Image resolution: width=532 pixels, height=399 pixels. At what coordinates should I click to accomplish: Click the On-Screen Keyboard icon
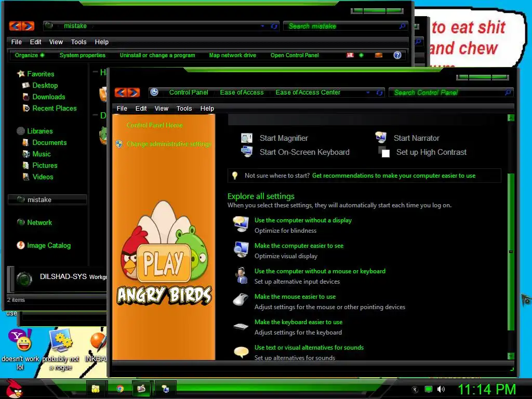pos(247,151)
